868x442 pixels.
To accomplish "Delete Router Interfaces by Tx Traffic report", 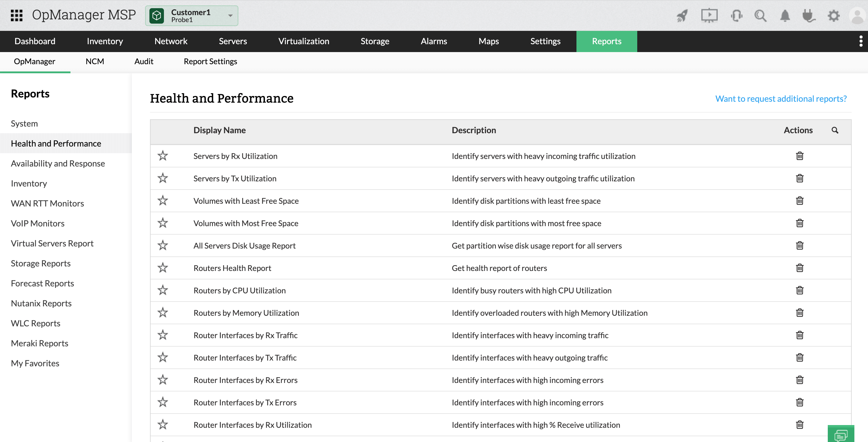I will (800, 357).
